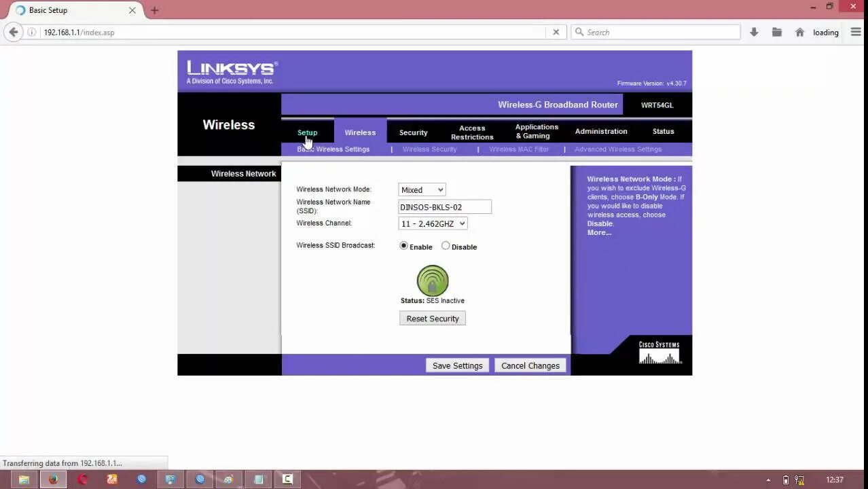Click the WRT54GL model label
The width and height of the screenshot is (868, 489).
[x=657, y=105]
